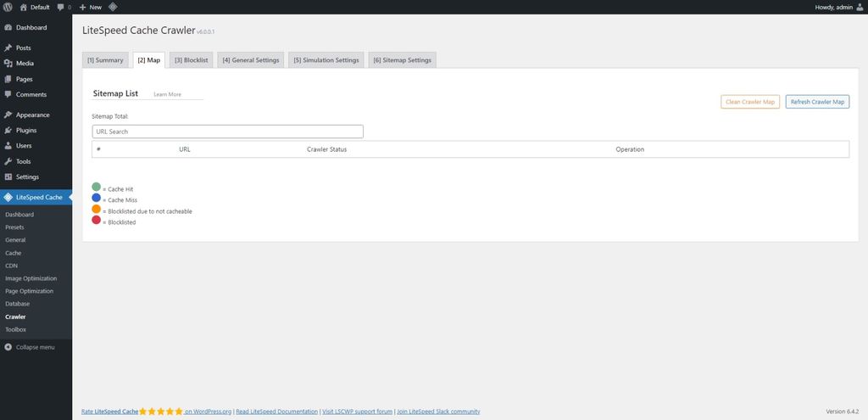
Task: Click the Settings sliders icon
Action: (8, 177)
